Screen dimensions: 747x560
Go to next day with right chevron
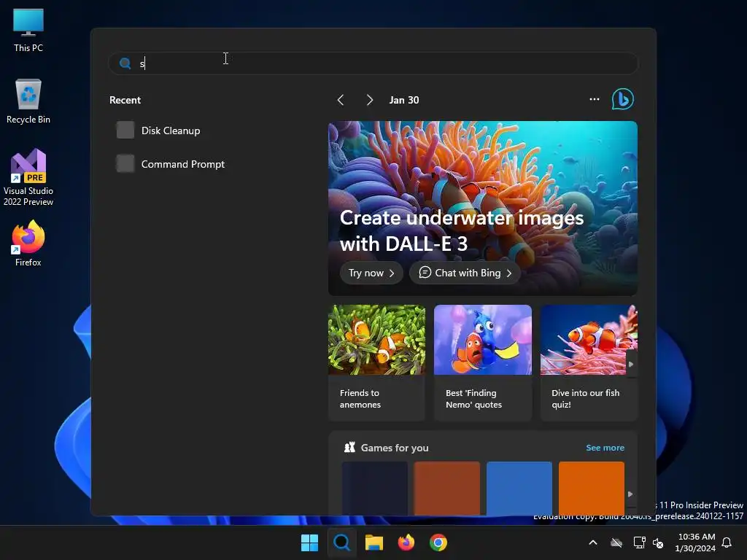click(x=370, y=100)
